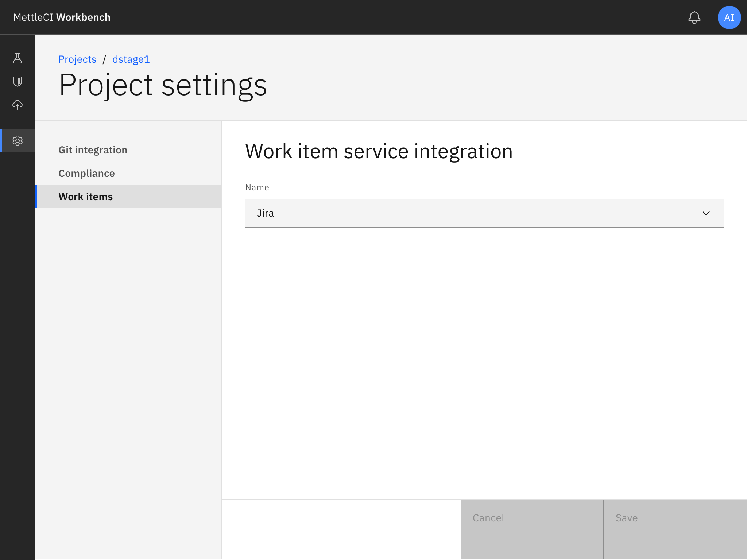Image resolution: width=747 pixels, height=560 pixels.
Task: Select the shield compliance icon in sidebar
Action: point(17,81)
